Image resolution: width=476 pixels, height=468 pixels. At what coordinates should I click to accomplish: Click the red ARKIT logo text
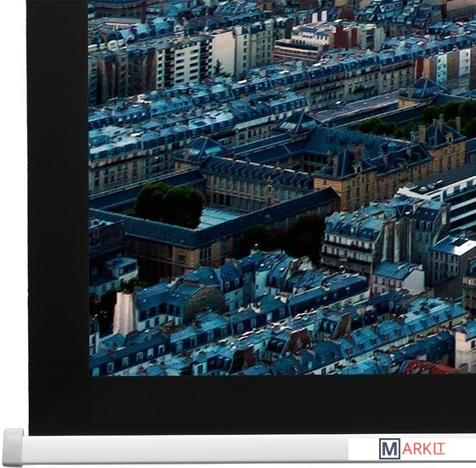click(x=423, y=449)
